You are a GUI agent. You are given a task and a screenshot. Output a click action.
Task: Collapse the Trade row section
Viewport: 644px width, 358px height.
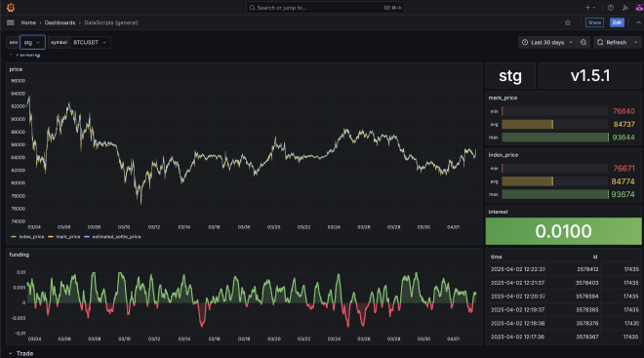coord(20,353)
